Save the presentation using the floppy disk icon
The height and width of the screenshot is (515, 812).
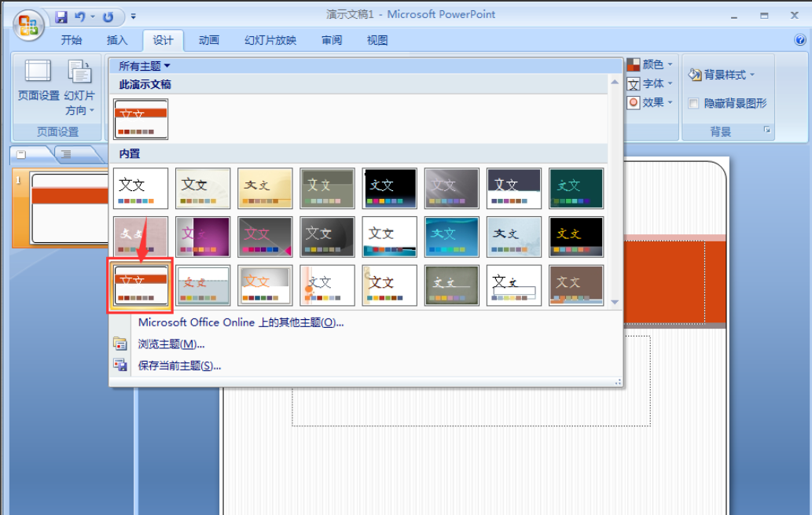coord(61,17)
